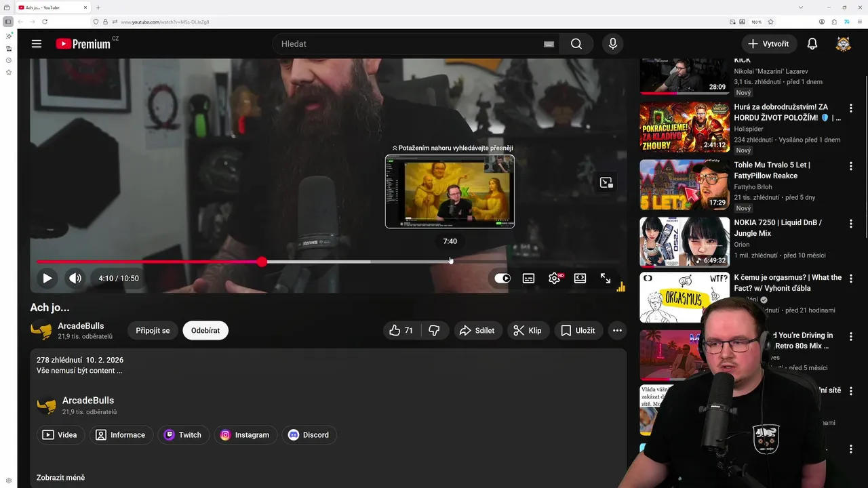Open the notifications bell
868x488 pixels.
click(812, 44)
